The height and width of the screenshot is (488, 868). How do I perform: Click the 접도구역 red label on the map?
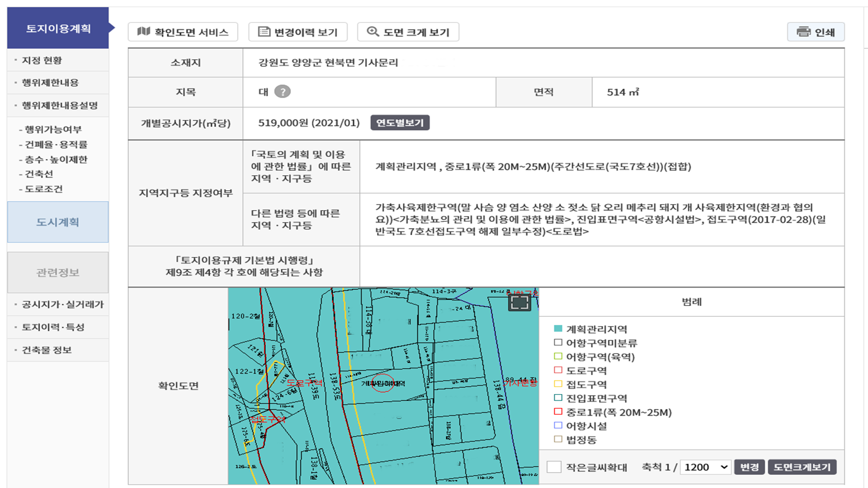[x=268, y=419]
